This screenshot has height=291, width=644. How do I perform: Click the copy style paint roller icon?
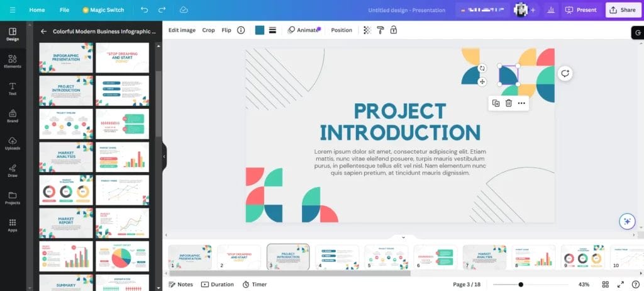tap(380, 30)
